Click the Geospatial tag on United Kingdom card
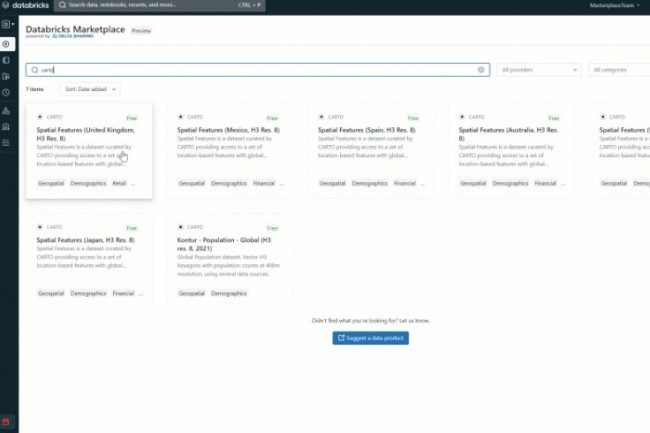 click(51, 183)
